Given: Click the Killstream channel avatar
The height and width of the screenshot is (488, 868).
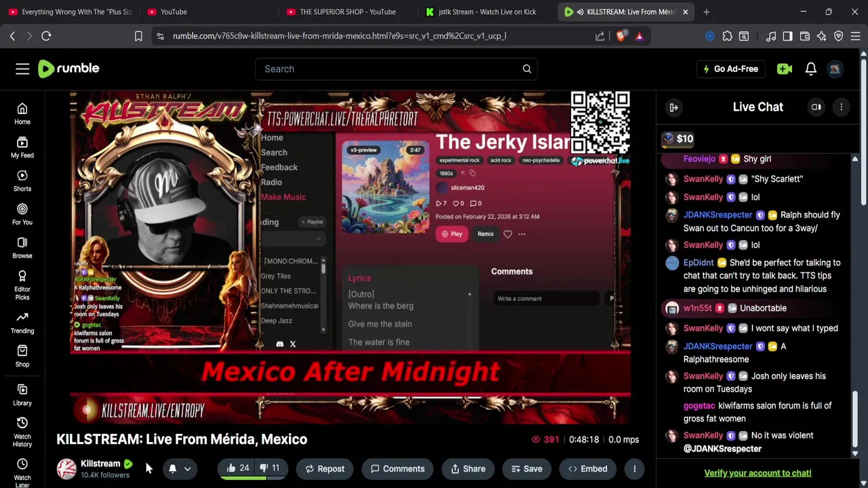Looking at the screenshot, I should [x=66, y=469].
